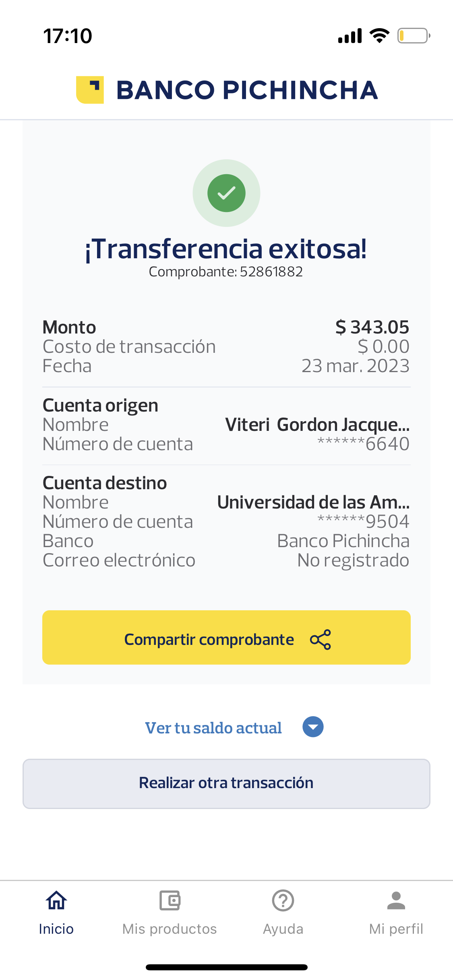Expand balance with the blue dropdown arrow
The height and width of the screenshot is (980, 453).
coord(313,727)
